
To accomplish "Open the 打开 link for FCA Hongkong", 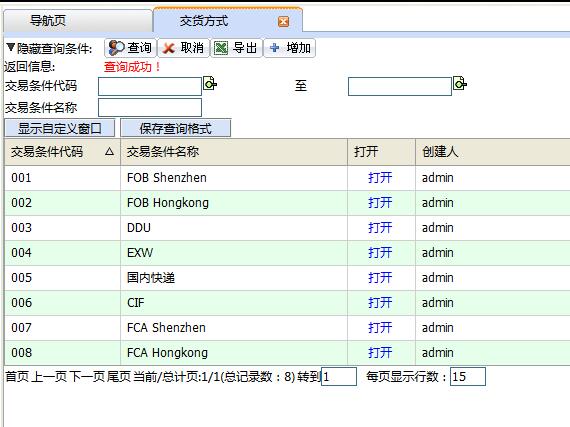I will pos(380,353).
